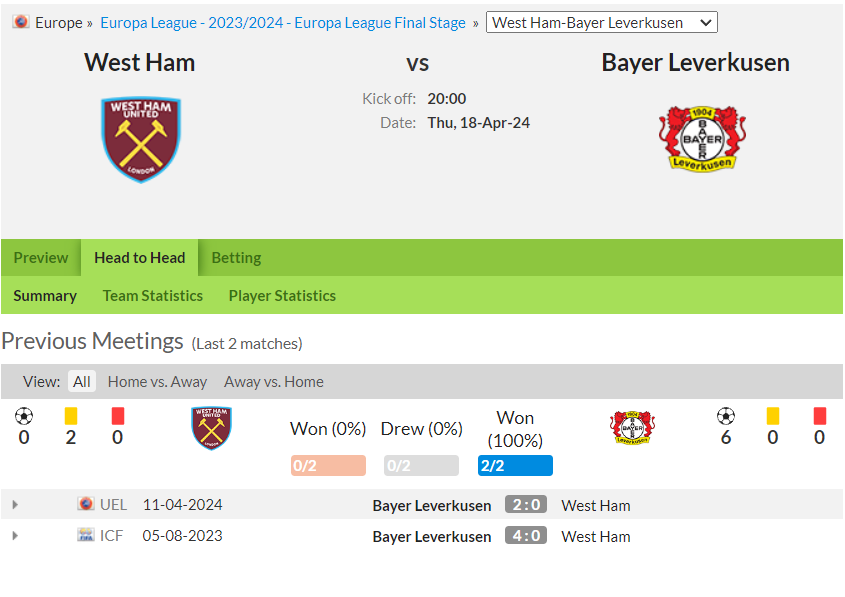The width and height of the screenshot is (845, 597).
Task: Click the large West Ham United crest
Action: [x=141, y=140]
